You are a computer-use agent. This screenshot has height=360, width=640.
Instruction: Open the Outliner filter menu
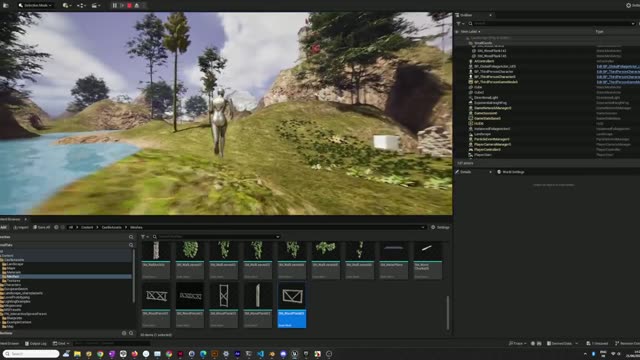click(460, 24)
